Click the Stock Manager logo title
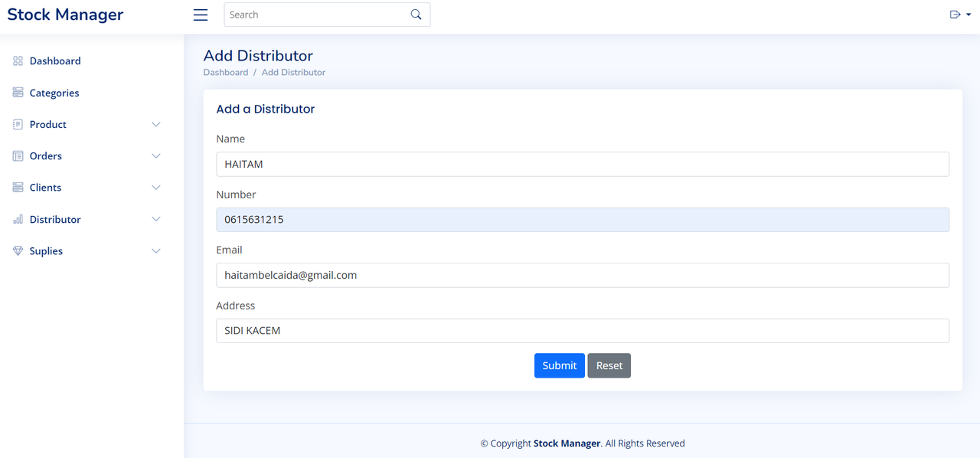This screenshot has height=458, width=980. tap(65, 15)
